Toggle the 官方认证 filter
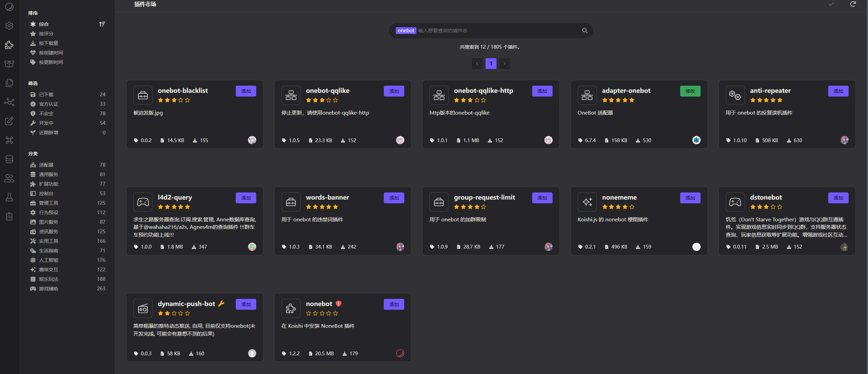 pyautogui.click(x=48, y=104)
